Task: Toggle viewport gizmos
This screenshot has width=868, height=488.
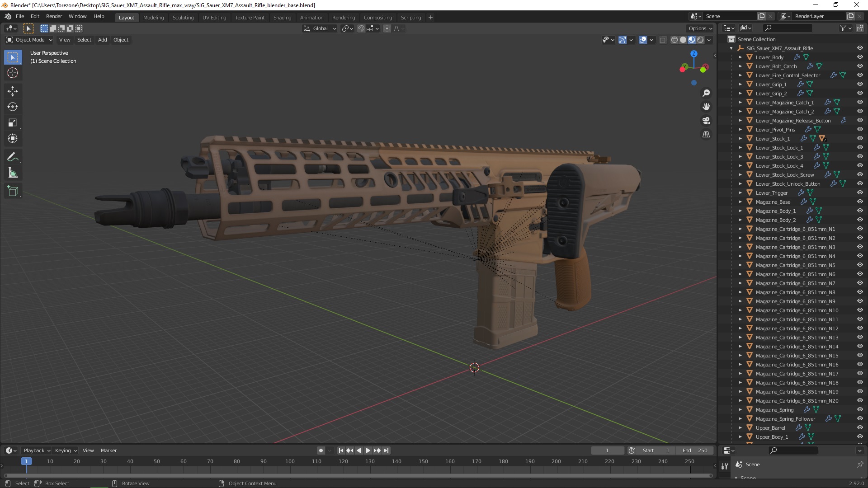Action: pos(623,40)
